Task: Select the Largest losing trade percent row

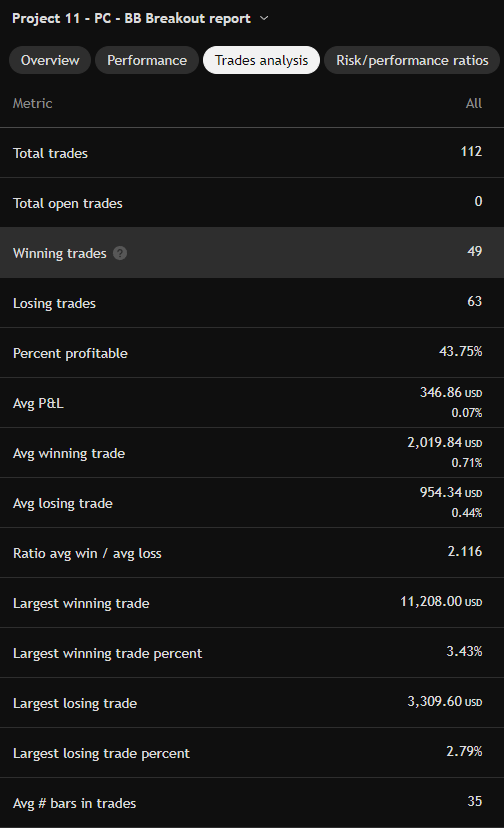Action: 252,752
